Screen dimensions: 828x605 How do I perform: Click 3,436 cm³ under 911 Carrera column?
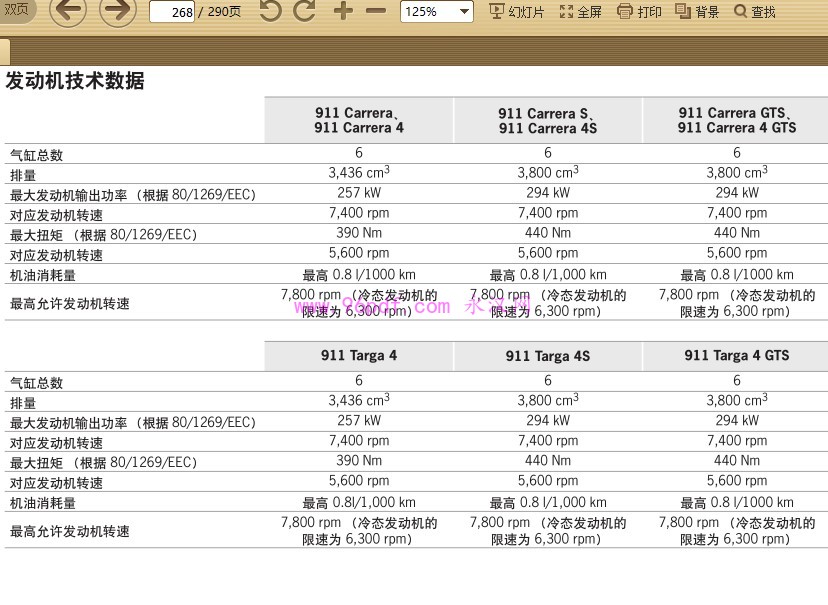[x=359, y=173]
